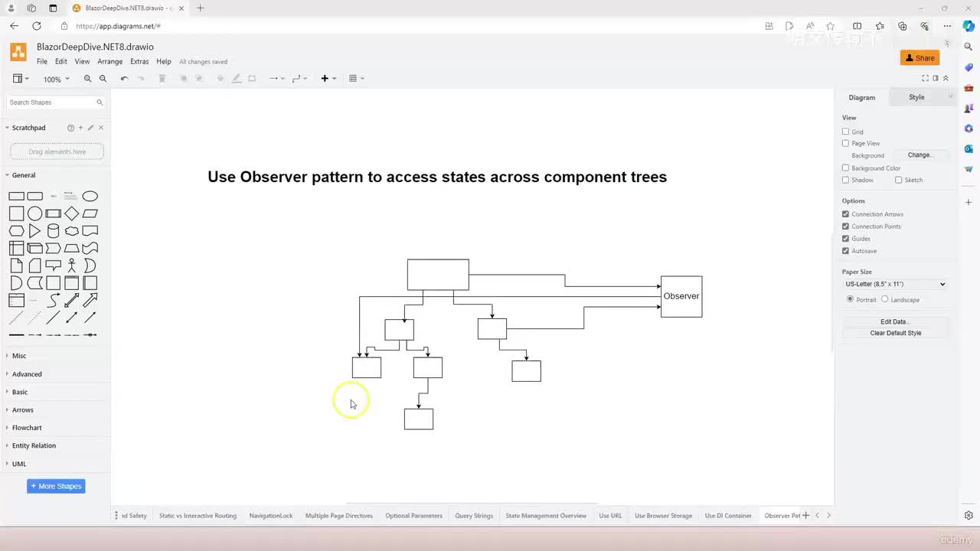
Task: Click the More Shapes button
Action: click(x=56, y=487)
